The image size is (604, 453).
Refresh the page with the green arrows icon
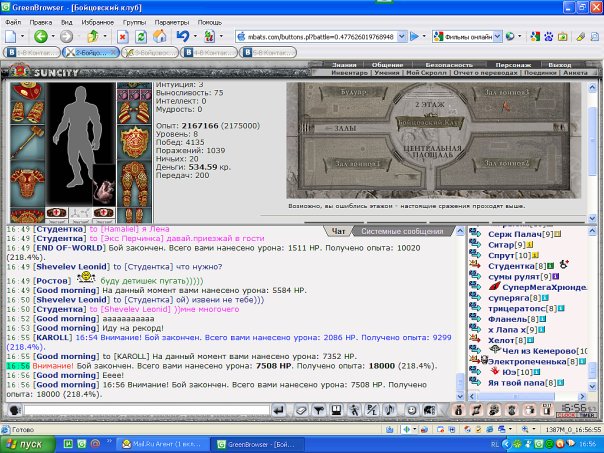click(141, 37)
